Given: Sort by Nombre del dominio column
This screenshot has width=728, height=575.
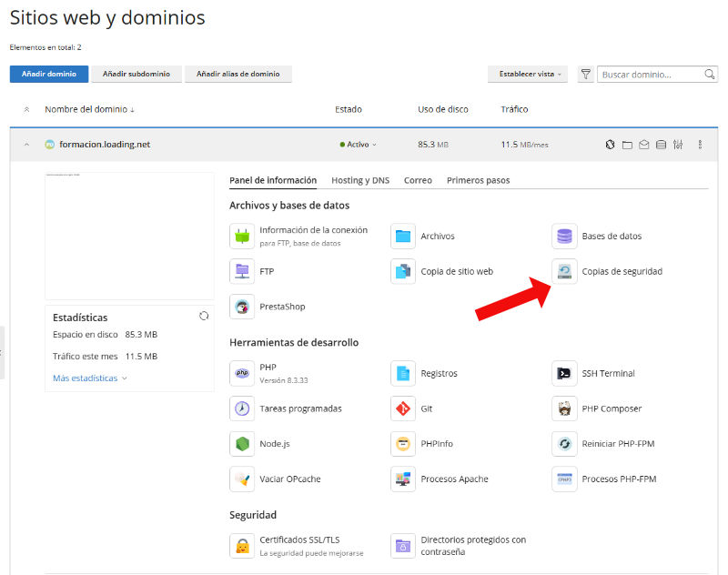Looking at the screenshot, I should click(89, 109).
